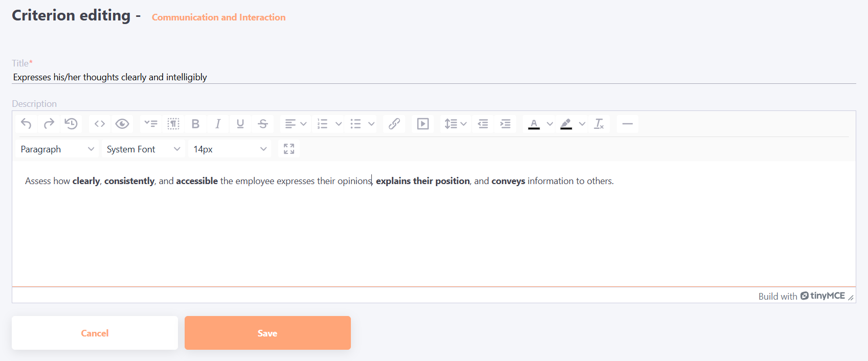Toggle strikethrough formatting
This screenshot has width=868, height=361.
[x=263, y=124]
